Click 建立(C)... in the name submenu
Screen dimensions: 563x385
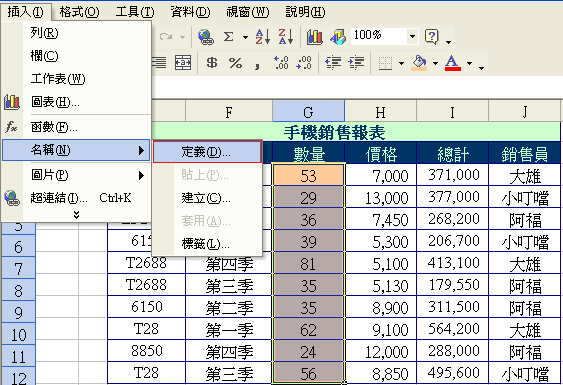pyautogui.click(x=207, y=198)
